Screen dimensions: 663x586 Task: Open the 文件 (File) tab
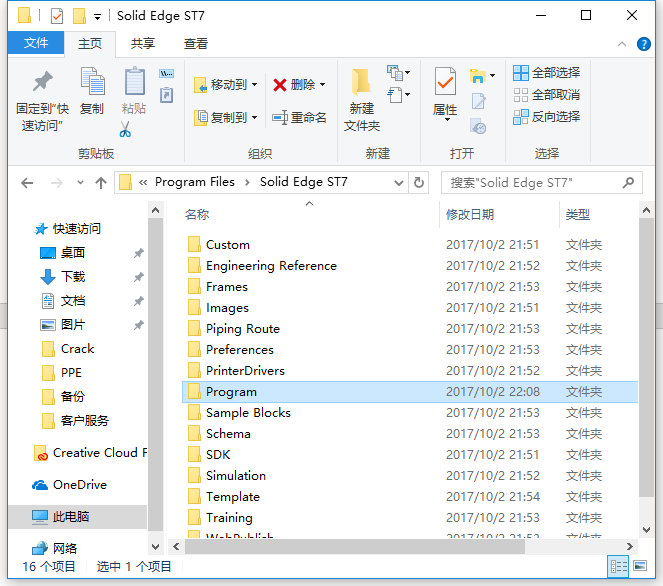pyautogui.click(x=36, y=43)
